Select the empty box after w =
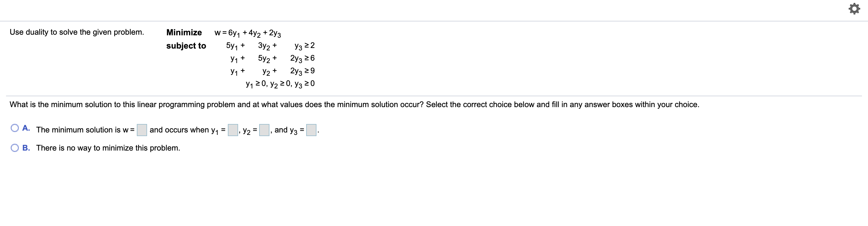868x226 pixels. click(x=142, y=131)
